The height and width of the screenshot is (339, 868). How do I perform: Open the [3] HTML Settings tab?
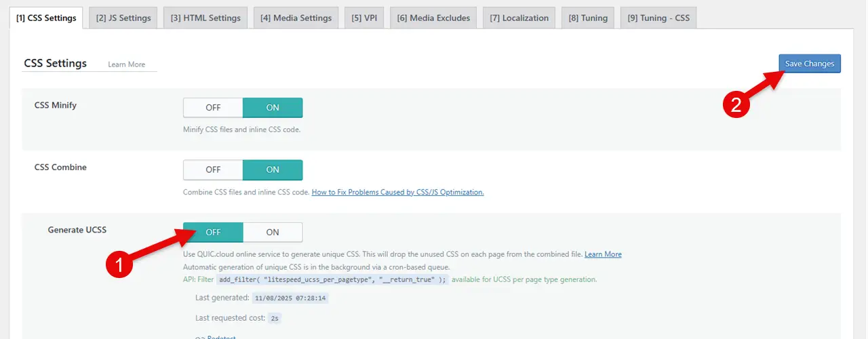205,18
